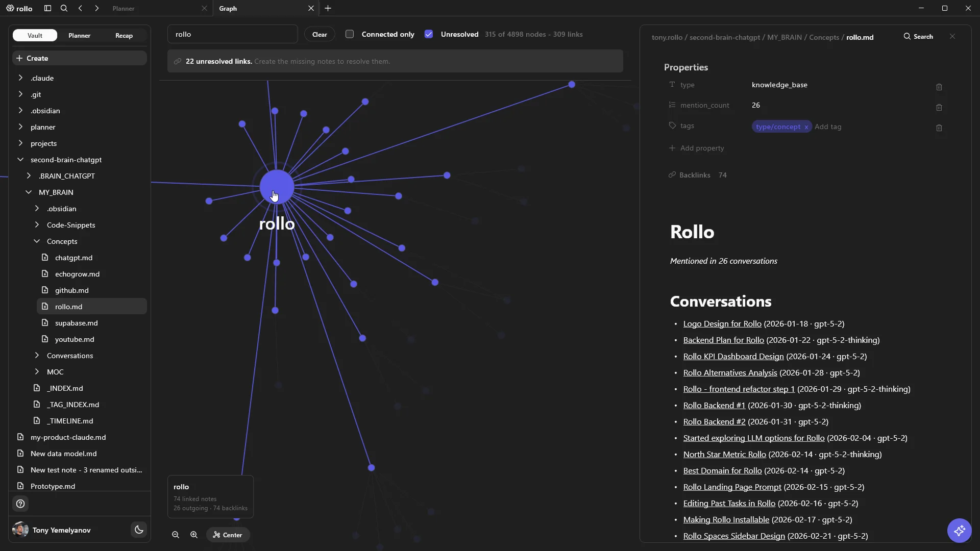Select the Vault tab
This screenshot has width=980, height=551.
pos(35,35)
